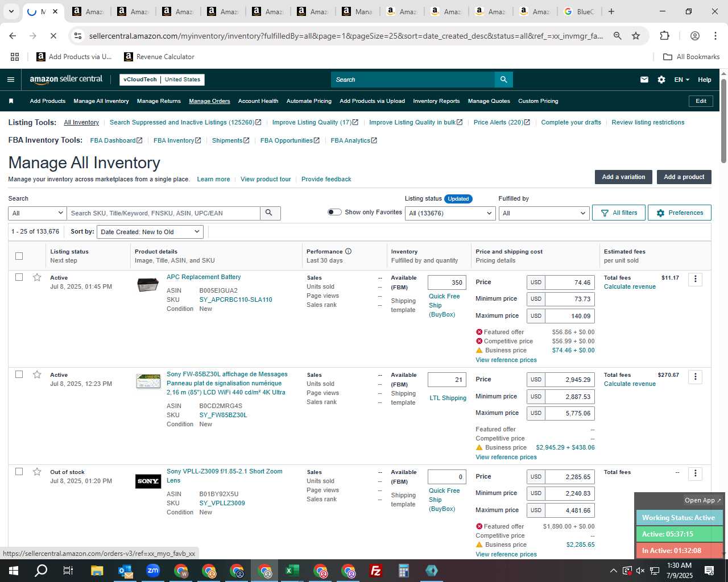The image size is (728, 582).
Task: Open the Chrome profile icon
Action: (x=694, y=36)
